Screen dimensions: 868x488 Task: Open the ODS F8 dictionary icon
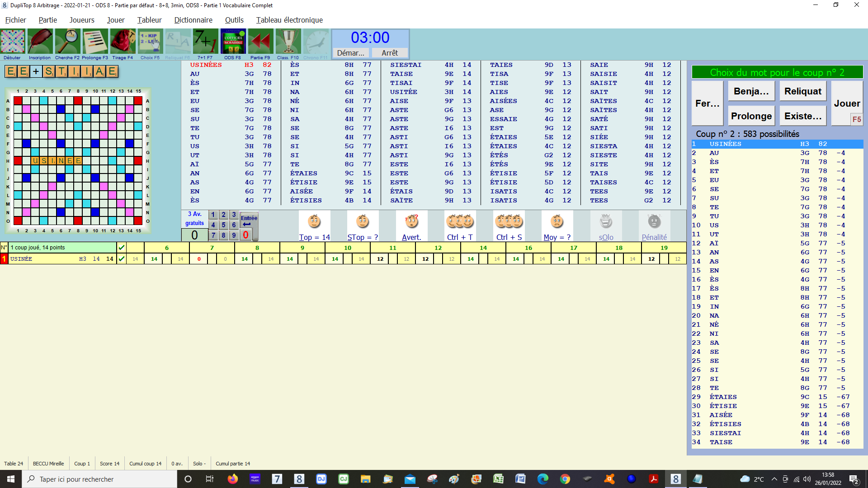(233, 42)
